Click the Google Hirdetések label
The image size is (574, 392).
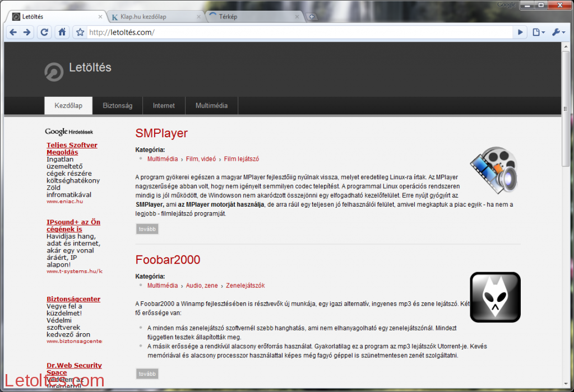point(69,132)
